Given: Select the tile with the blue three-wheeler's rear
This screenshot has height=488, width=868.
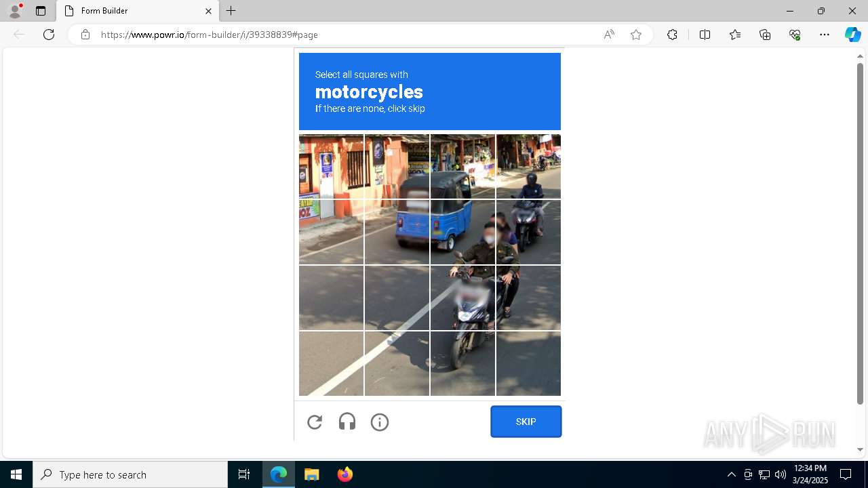Looking at the screenshot, I should 397,232.
